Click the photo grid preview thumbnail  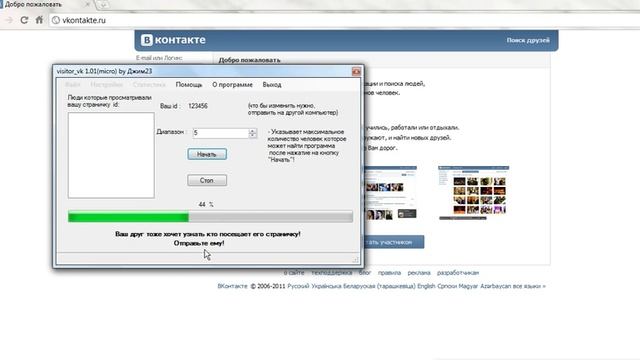473,193
